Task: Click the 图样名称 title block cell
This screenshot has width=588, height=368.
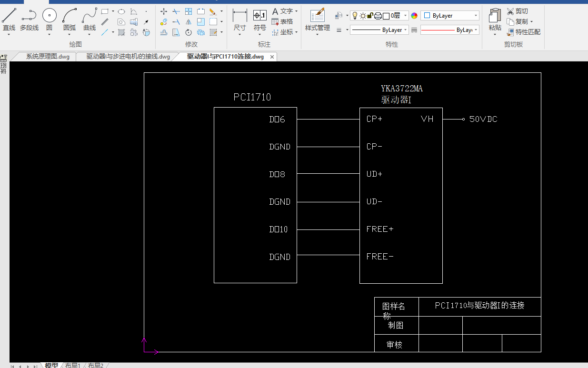Action: tap(397, 307)
